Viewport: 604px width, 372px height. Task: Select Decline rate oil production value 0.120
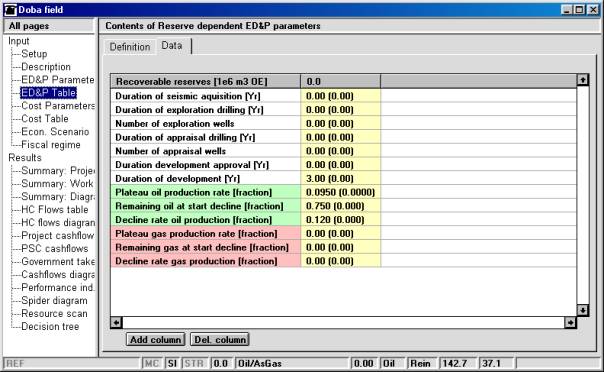pyautogui.click(x=341, y=220)
